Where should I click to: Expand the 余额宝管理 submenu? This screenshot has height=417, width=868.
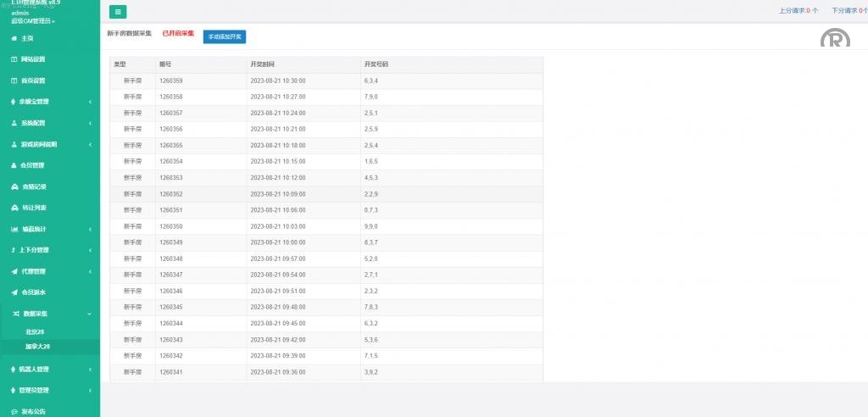[90, 102]
